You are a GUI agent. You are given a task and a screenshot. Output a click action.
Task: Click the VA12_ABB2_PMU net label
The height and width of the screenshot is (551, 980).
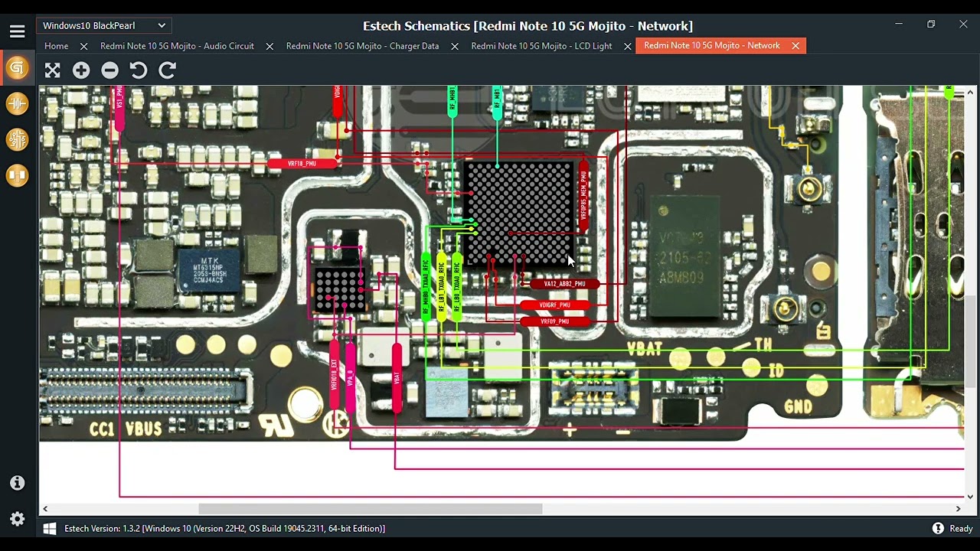click(564, 284)
